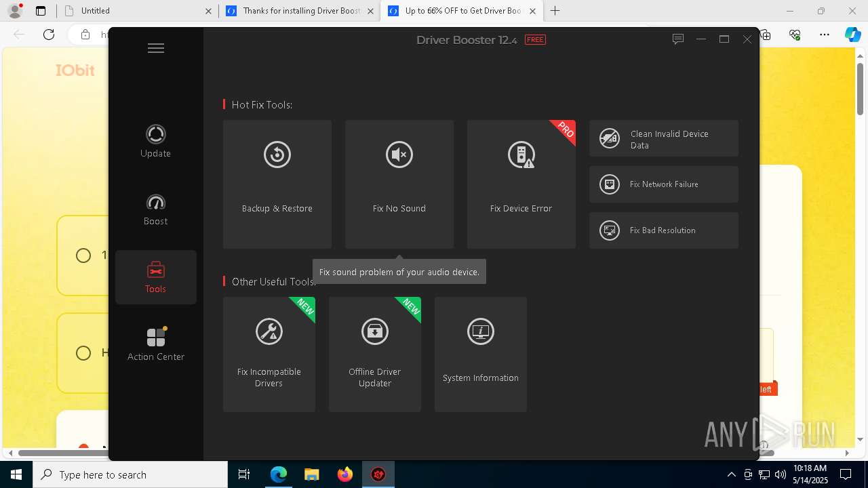Image resolution: width=868 pixels, height=488 pixels.
Task: Open the Backup & Restore tool
Action: tap(277, 184)
